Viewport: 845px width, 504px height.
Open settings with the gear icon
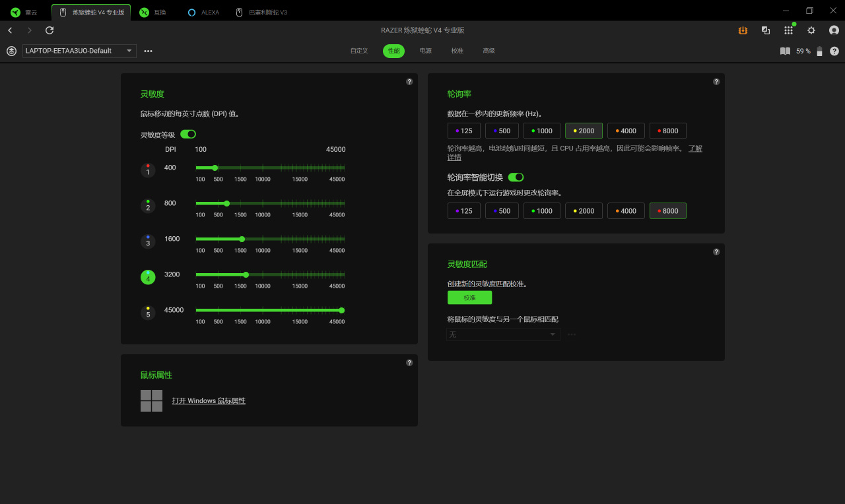[811, 30]
